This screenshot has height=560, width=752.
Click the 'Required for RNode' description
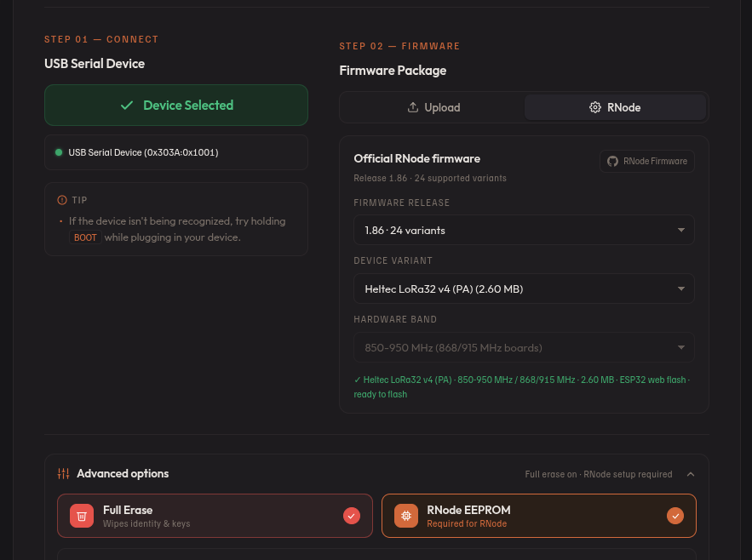(x=467, y=523)
